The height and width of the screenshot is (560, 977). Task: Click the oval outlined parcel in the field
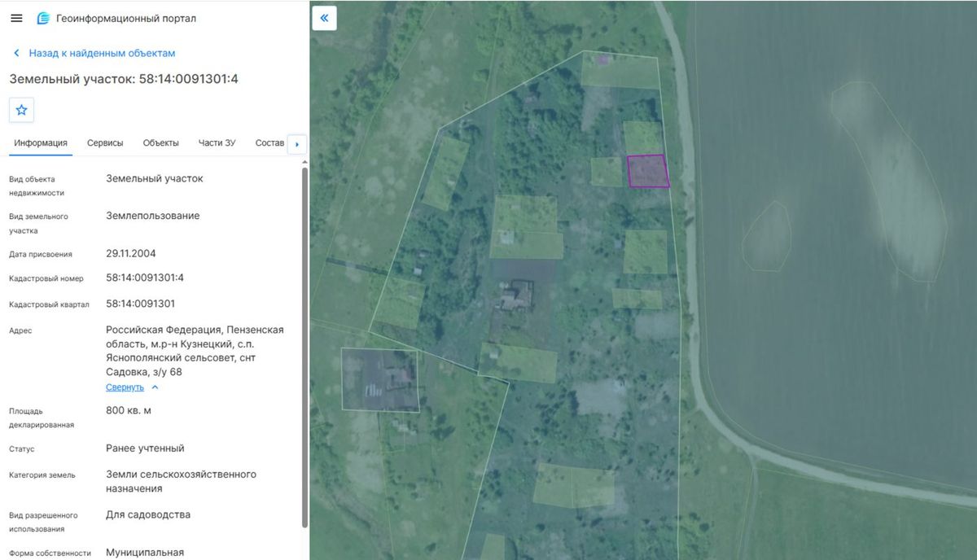(765, 236)
